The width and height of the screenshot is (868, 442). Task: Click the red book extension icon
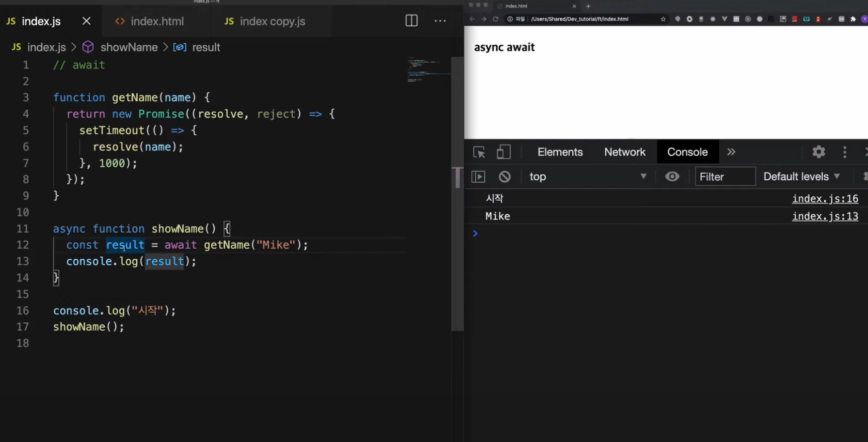[795, 19]
